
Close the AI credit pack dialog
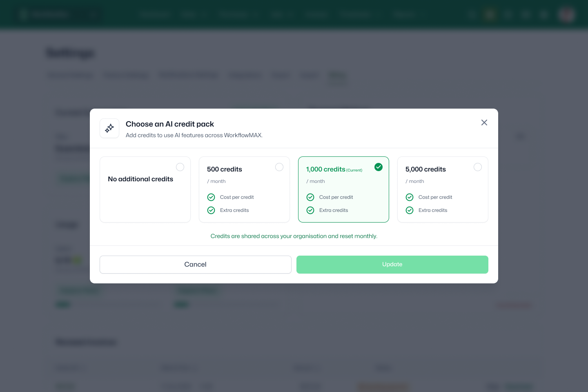(x=484, y=122)
